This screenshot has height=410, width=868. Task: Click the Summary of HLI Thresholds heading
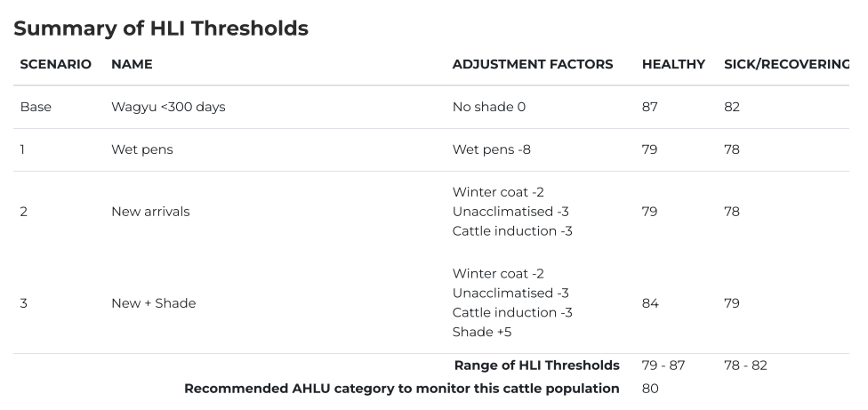tap(161, 28)
